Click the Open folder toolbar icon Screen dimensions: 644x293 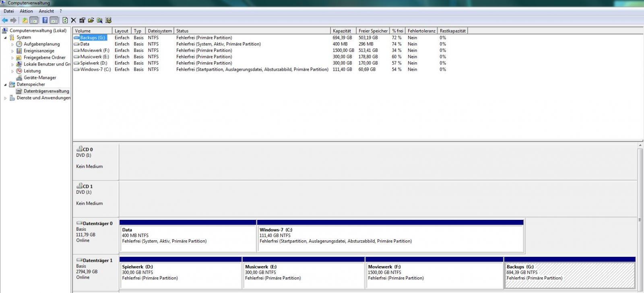91,20
